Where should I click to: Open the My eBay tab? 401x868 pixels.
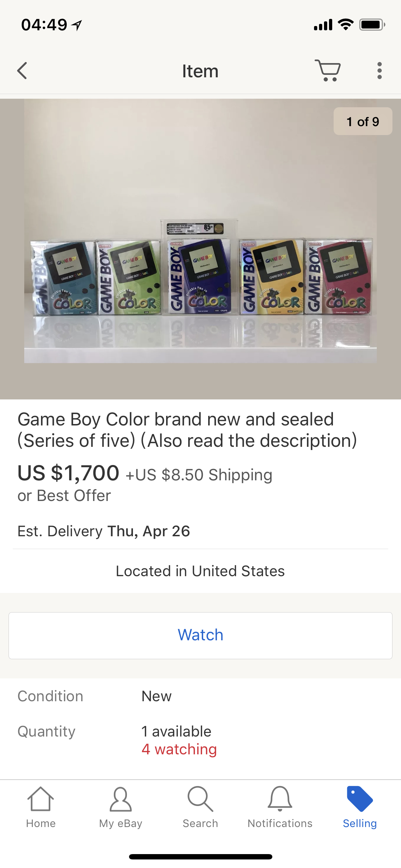pos(120,807)
